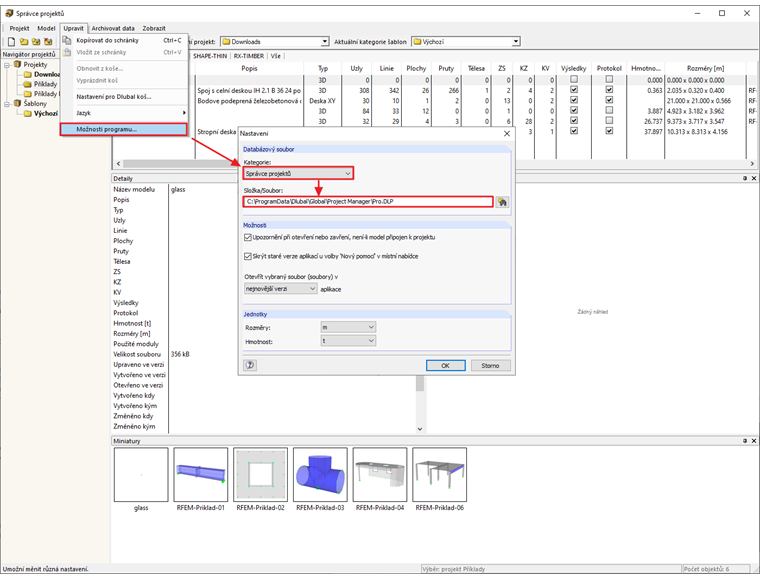760x580 pixels.
Task: Open the current project Downloads dropdown
Action: pyautogui.click(x=275, y=42)
